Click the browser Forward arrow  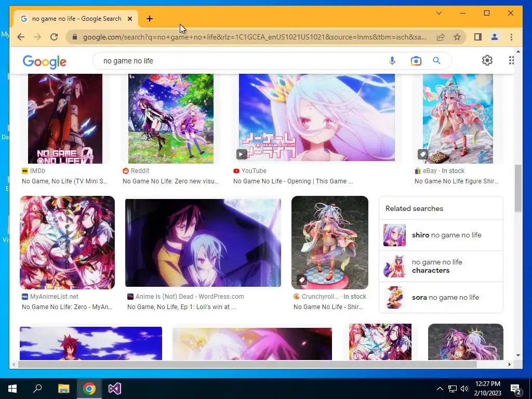37,37
